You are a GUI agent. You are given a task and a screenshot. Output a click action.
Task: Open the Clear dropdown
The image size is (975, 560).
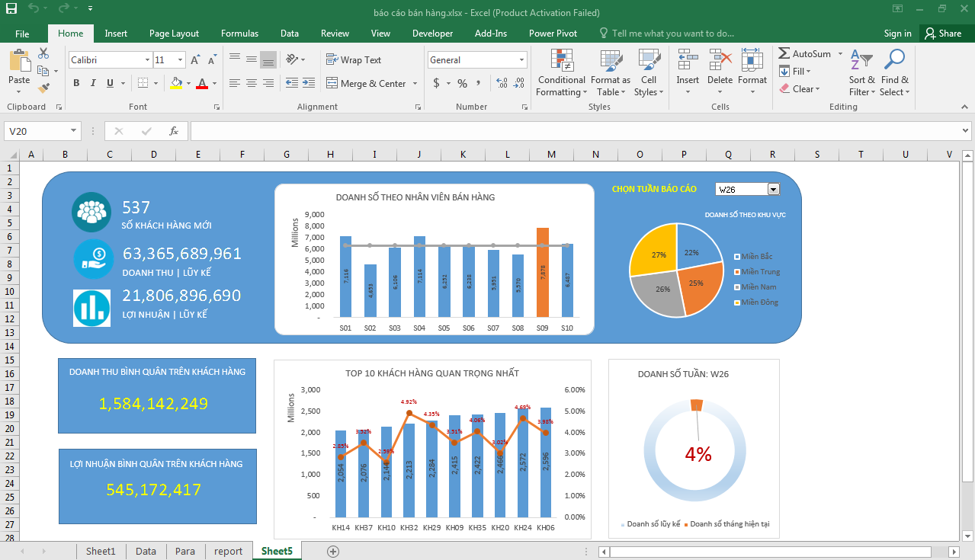(x=800, y=89)
